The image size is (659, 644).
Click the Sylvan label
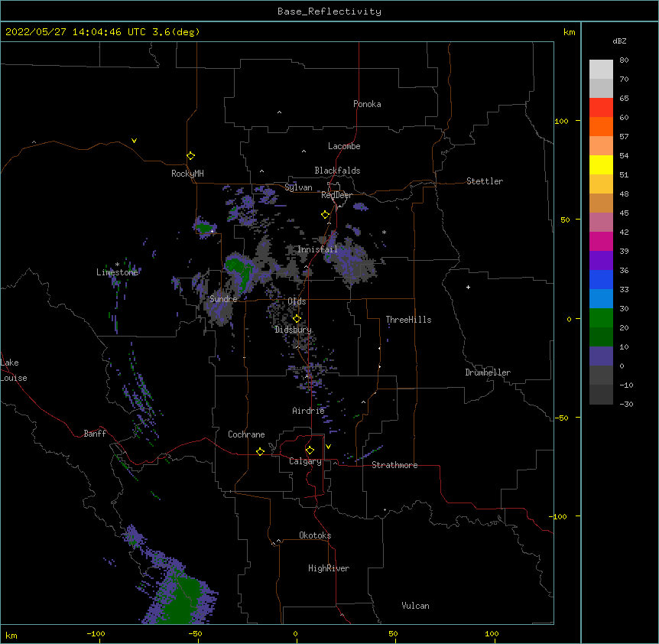pos(298,187)
